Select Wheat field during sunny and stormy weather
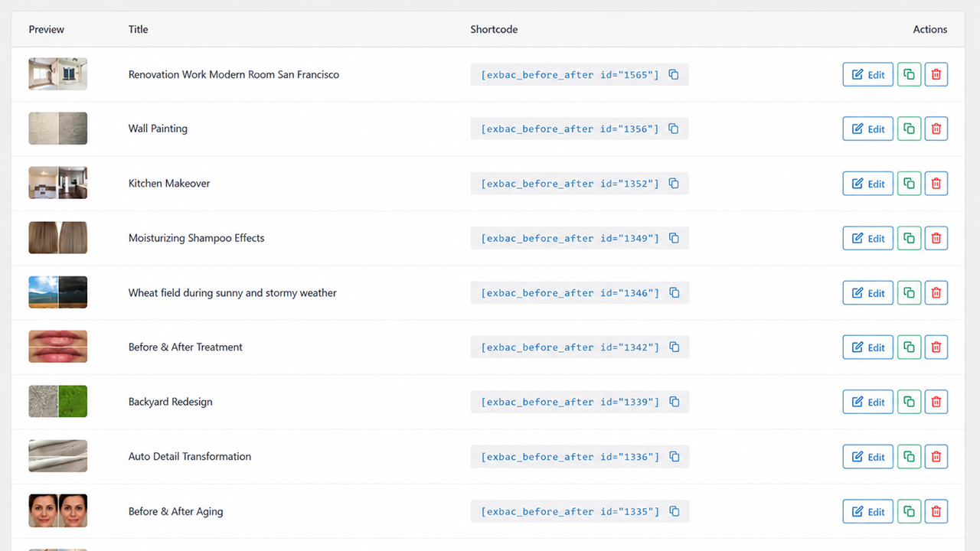Screen dimensions: 980x551 point(233,292)
